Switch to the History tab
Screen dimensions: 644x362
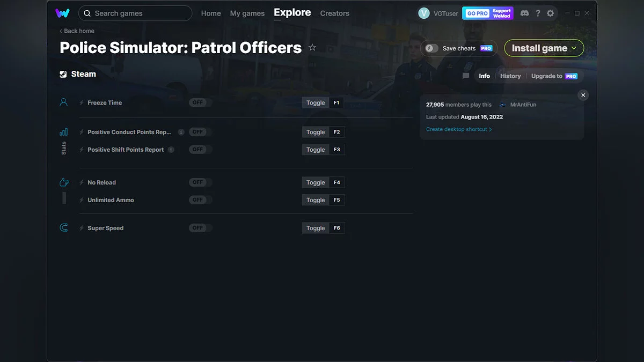point(510,76)
